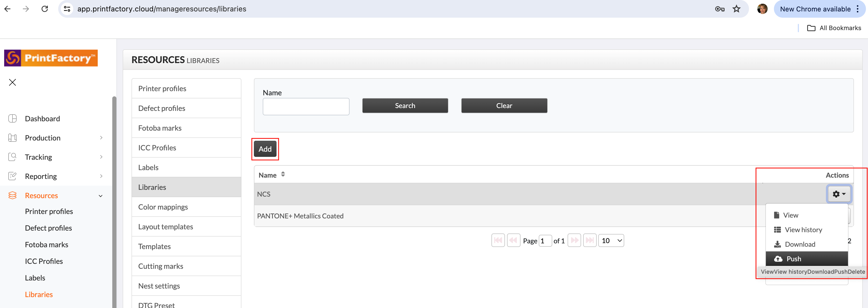Expand the Tracking menu chevron
Viewport: 868px width, 308px height.
[x=101, y=157]
